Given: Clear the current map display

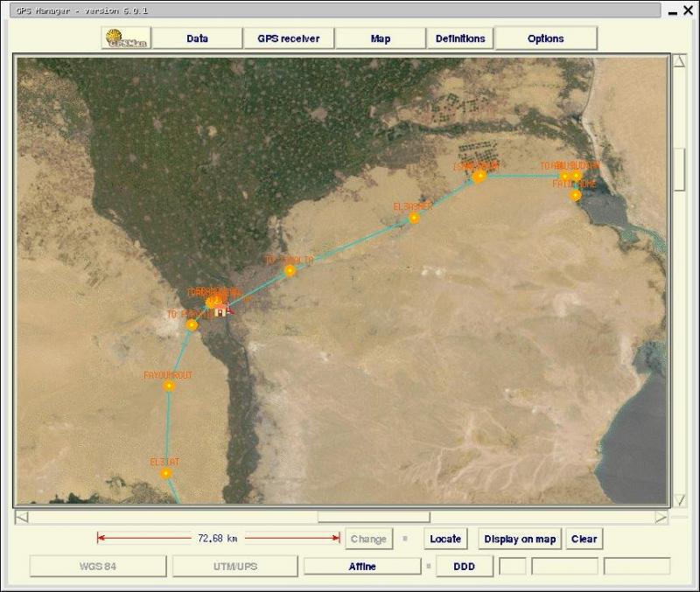Looking at the screenshot, I should [x=584, y=539].
